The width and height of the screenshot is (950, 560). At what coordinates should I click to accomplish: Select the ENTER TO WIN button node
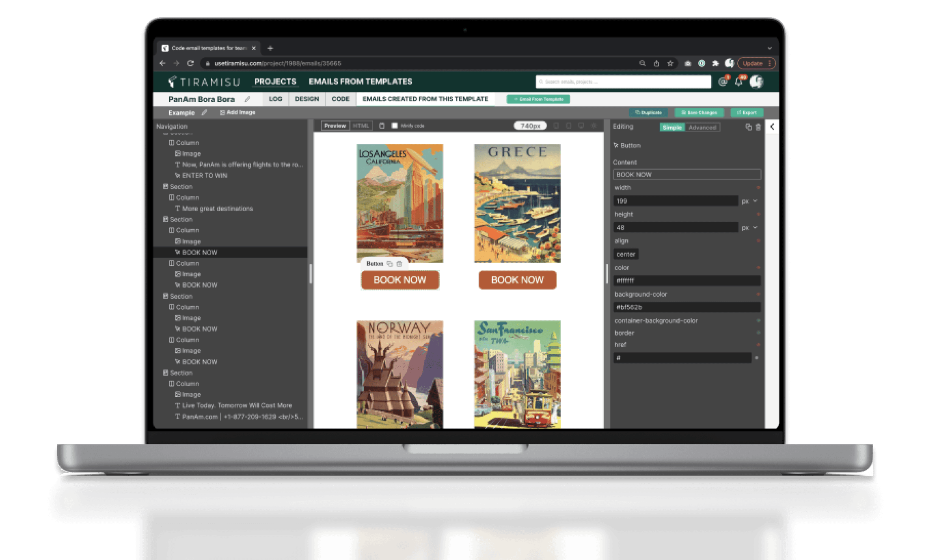click(201, 175)
